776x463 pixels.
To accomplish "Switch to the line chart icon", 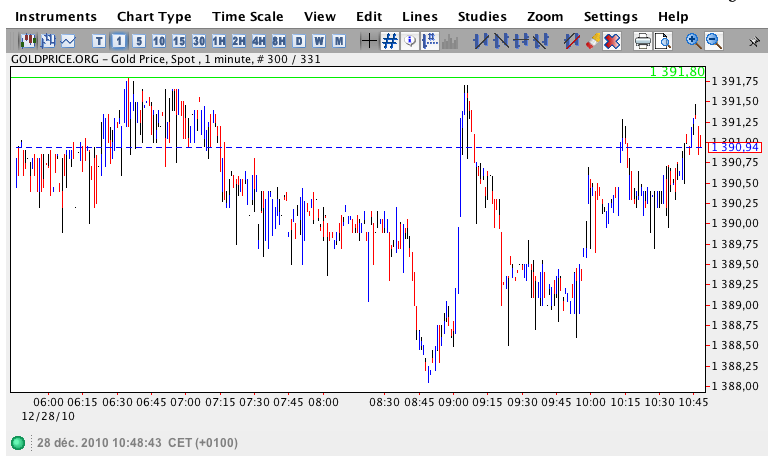I will pyautogui.click(x=68, y=41).
